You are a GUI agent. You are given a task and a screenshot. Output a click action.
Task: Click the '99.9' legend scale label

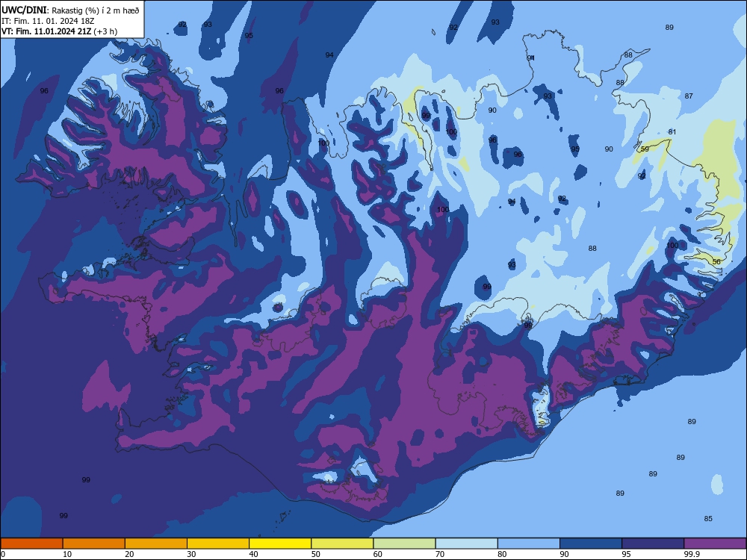tap(691, 554)
